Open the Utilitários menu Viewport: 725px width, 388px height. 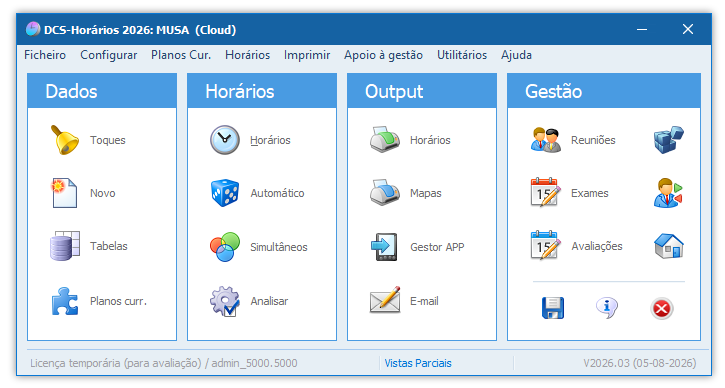462,55
